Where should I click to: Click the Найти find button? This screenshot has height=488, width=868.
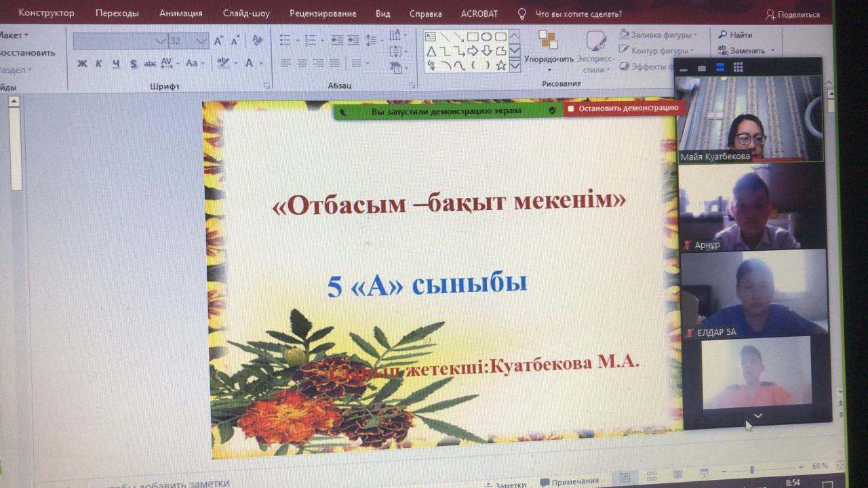(x=736, y=35)
